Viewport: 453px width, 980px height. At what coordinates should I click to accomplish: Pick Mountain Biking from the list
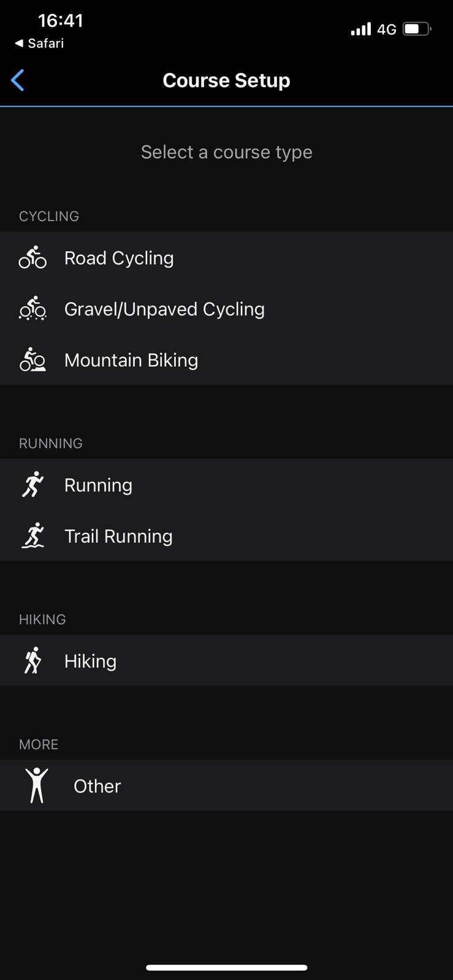(x=131, y=360)
